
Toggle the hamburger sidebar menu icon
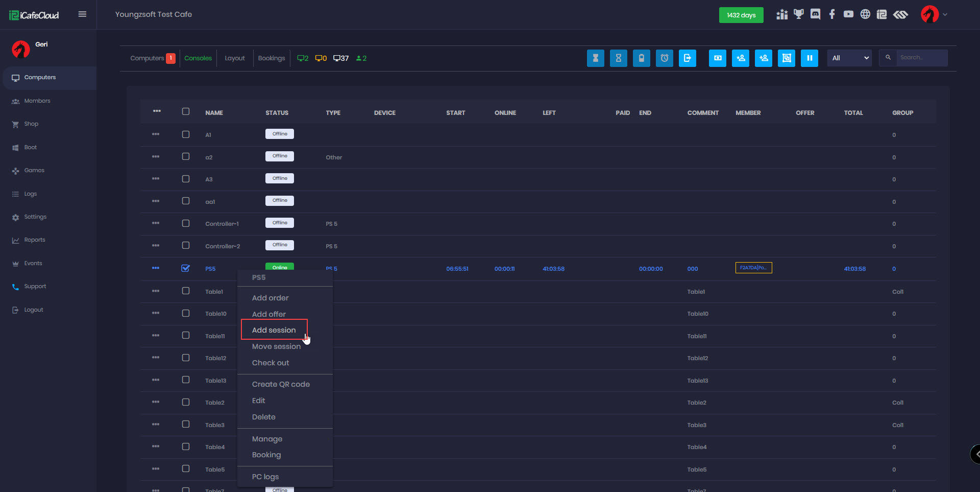(82, 14)
